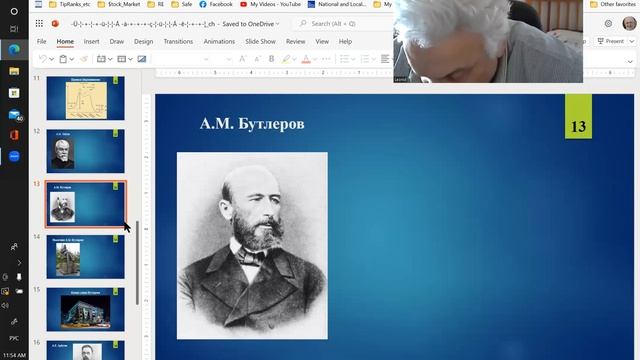The width and height of the screenshot is (640, 360).
Task: Select the Format Painter brush
Action: coord(84,59)
